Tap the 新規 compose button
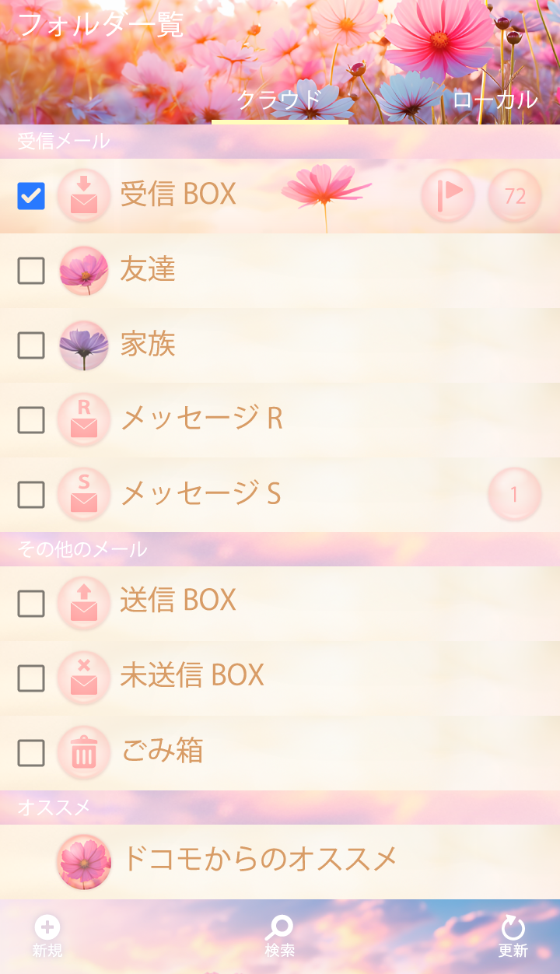This screenshot has width=560, height=974. (x=47, y=936)
